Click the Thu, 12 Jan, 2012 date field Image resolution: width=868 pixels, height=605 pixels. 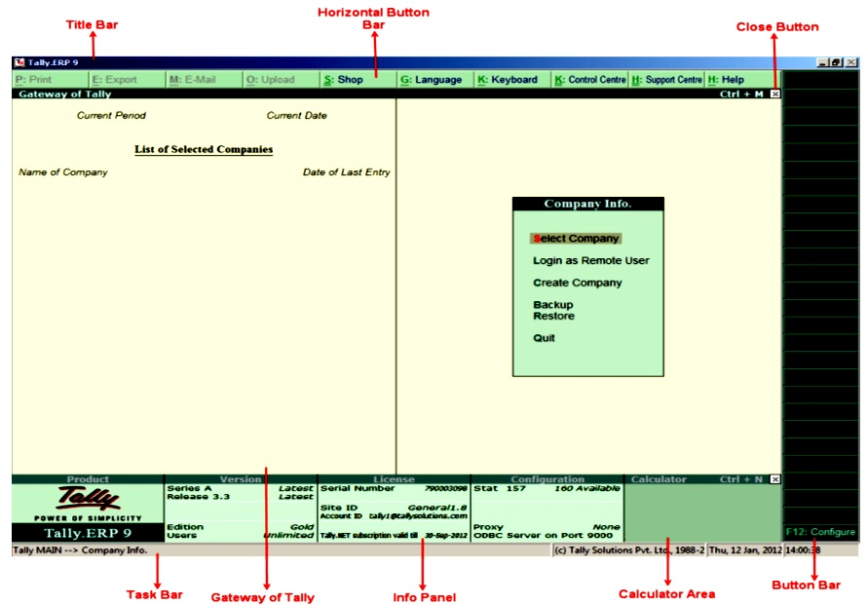(x=745, y=550)
